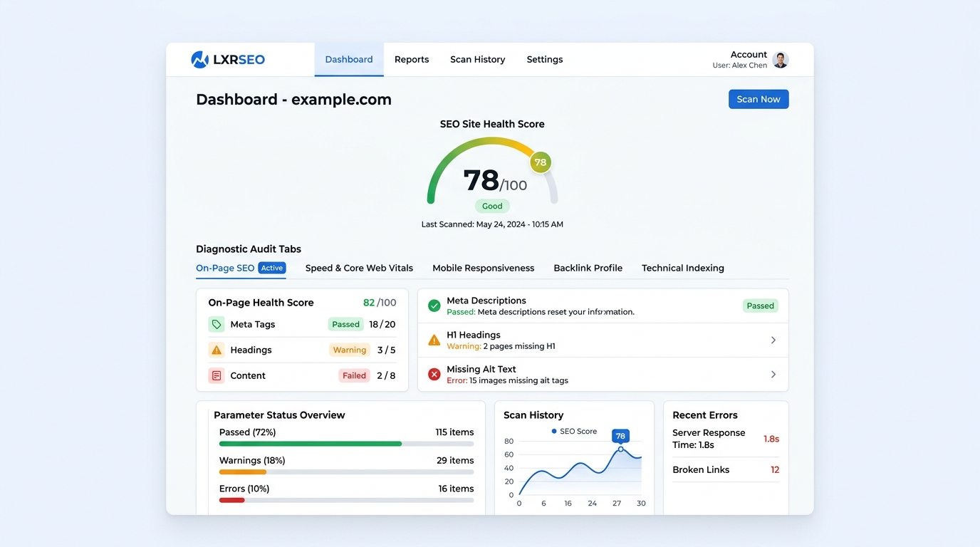Click the red error icon beside Missing Alt Text
This screenshot has height=547, width=980.
434,374
